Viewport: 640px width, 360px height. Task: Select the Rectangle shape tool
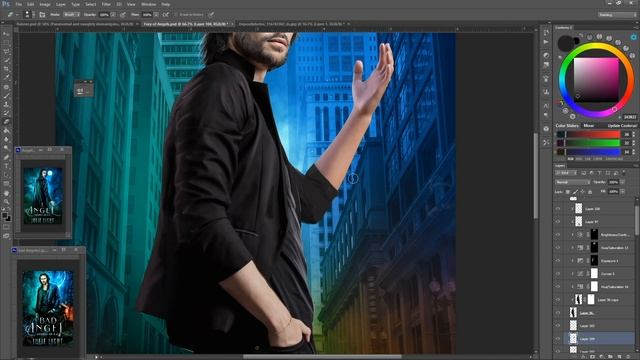(6, 183)
